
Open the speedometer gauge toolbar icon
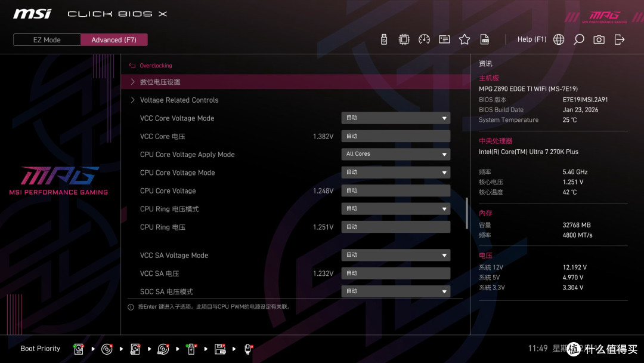425,39
